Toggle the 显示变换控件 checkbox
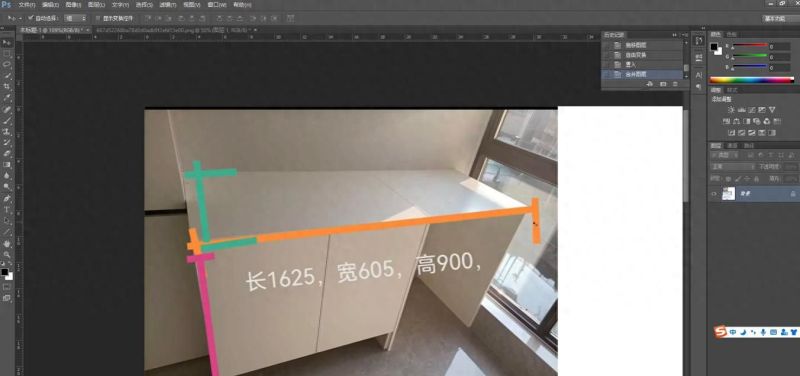Image resolution: width=800 pixels, height=376 pixels. (99, 18)
